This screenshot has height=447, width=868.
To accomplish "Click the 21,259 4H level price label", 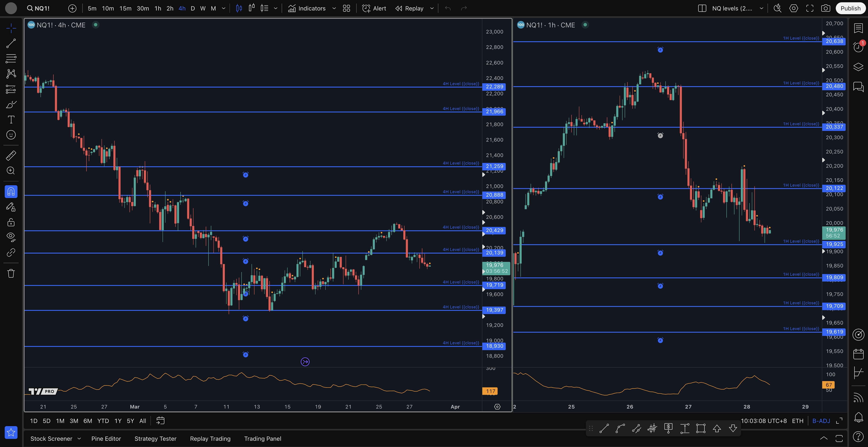I will click(x=494, y=166).
